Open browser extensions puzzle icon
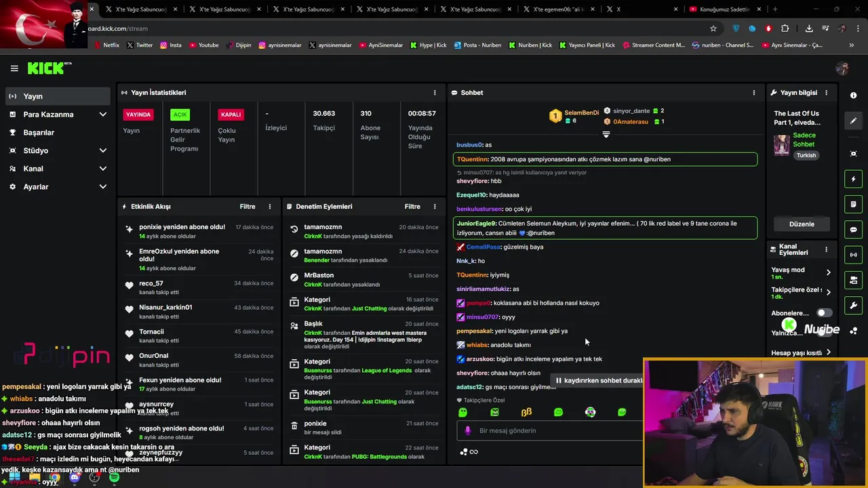 (785, 28)
